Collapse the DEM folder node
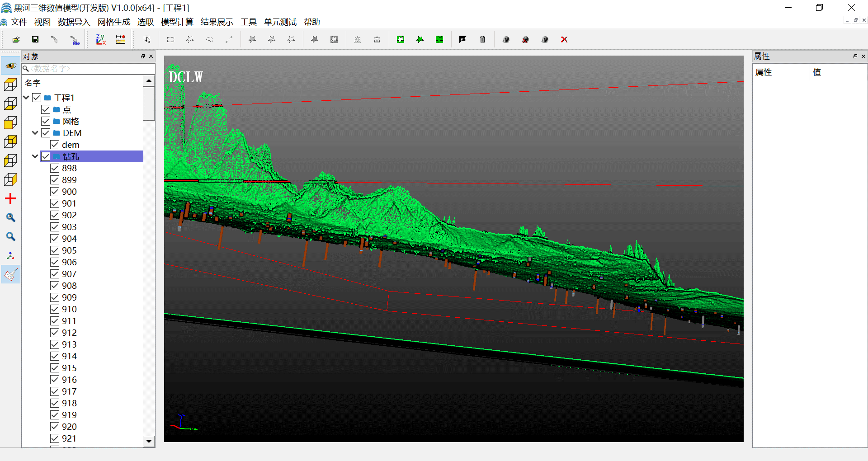The height and width of the screenshot is (461, 868). click(35, 133)
